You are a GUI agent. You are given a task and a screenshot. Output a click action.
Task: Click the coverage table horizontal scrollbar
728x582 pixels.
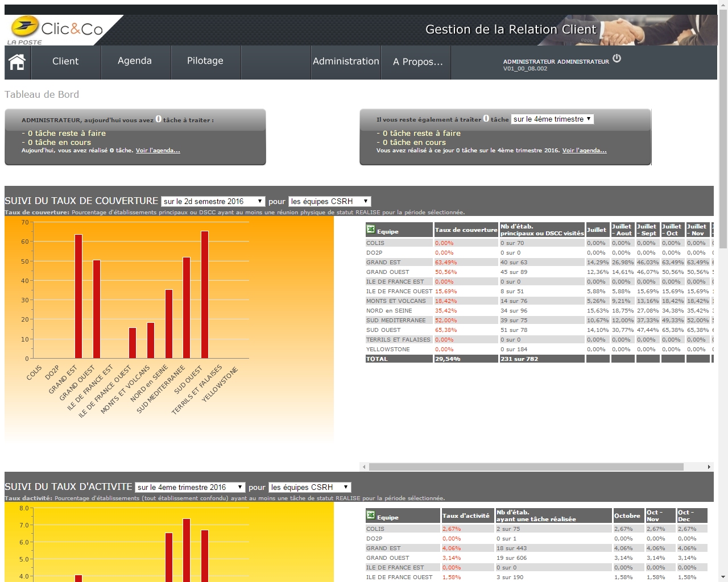pyautogui.click(x=526, y=467)
